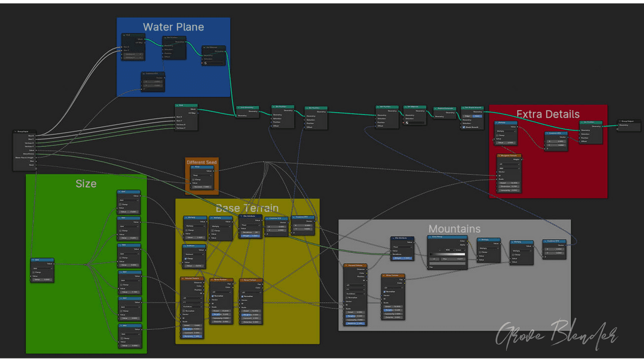Collapse the Grid node in Water Plane
This screenshot has width=644, height=362.
[x=124, y=35]
